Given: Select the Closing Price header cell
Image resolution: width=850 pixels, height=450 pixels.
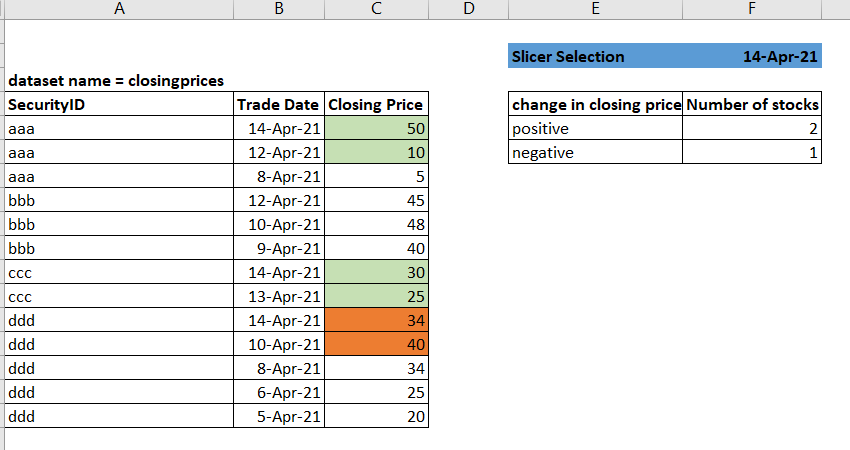Looking at the screenshot, I should coord(376,104).
